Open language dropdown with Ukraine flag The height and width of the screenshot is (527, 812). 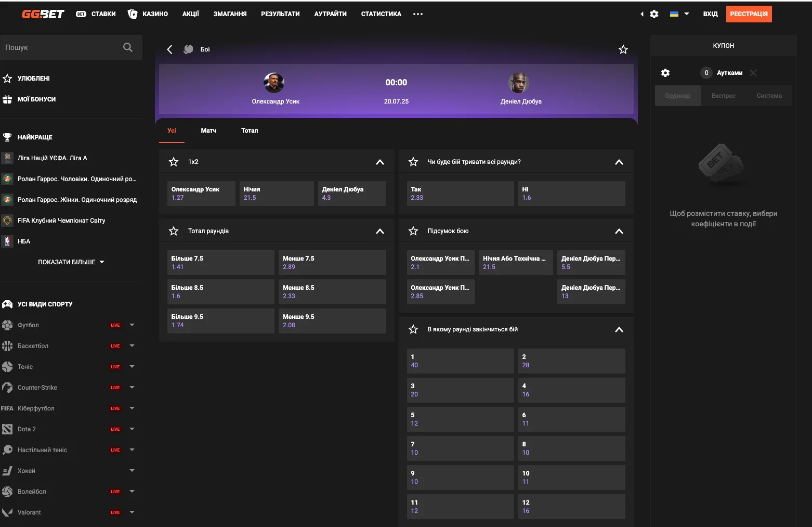pyautogui.click(x=679, y=14)
